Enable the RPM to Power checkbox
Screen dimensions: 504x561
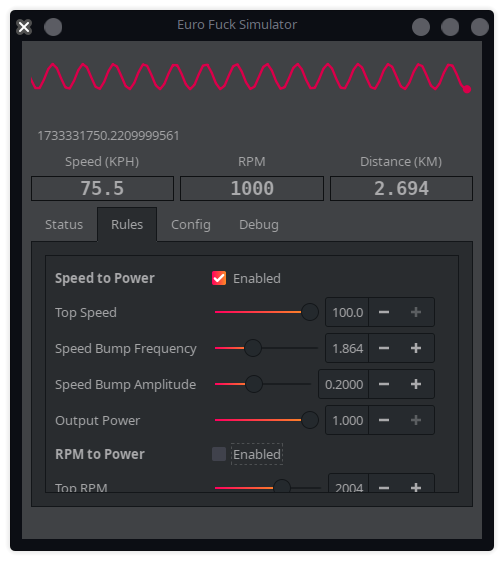219,454
